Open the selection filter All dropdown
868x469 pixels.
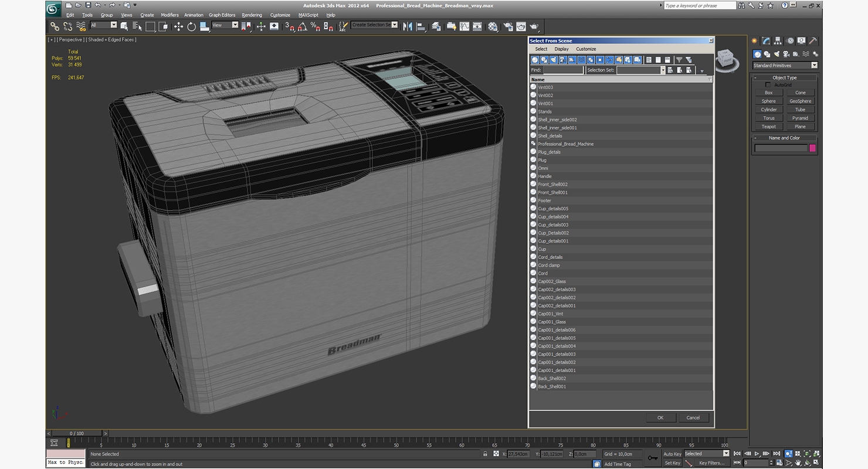(104, 25)
